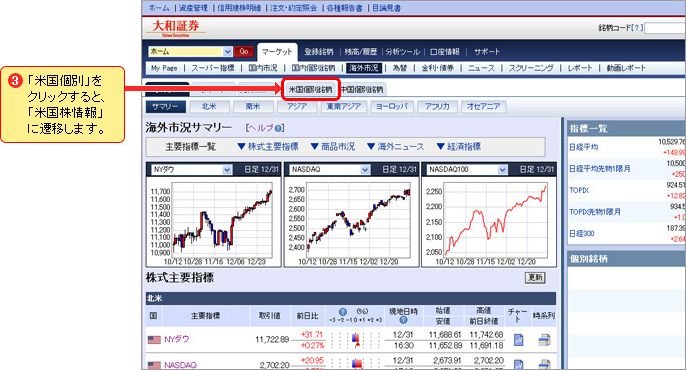Open the 日経平均 indicator link

pyautogui.click(x=583, y=147)
